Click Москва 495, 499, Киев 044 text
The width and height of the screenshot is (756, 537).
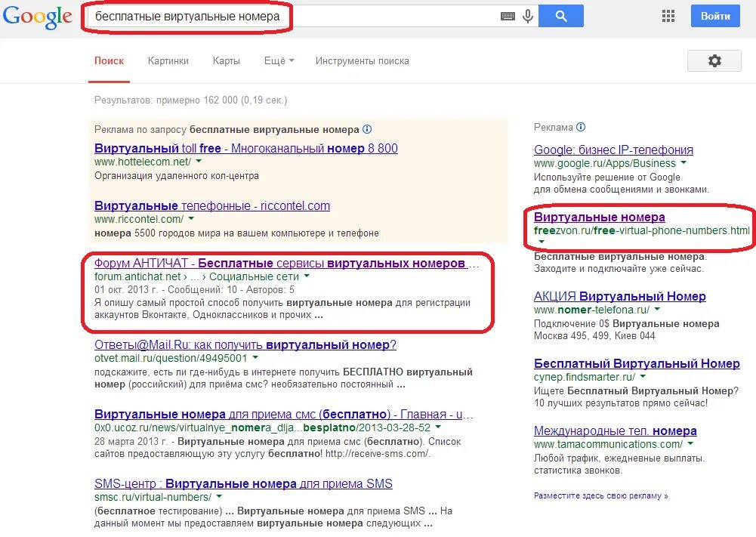594,335
